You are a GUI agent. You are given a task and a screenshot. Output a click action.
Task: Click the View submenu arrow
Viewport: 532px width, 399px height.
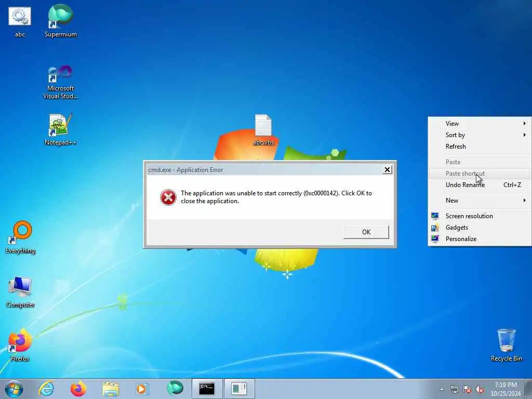[525, 124]
